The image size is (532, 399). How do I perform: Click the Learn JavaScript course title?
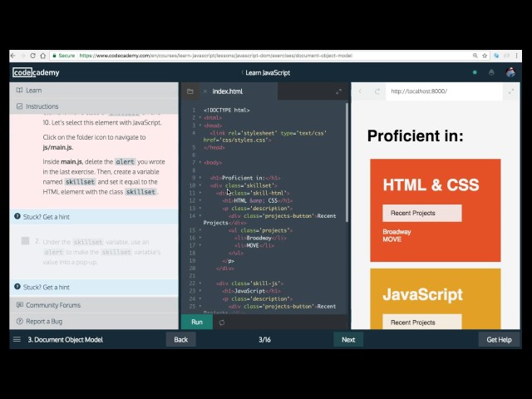point(268,72)
